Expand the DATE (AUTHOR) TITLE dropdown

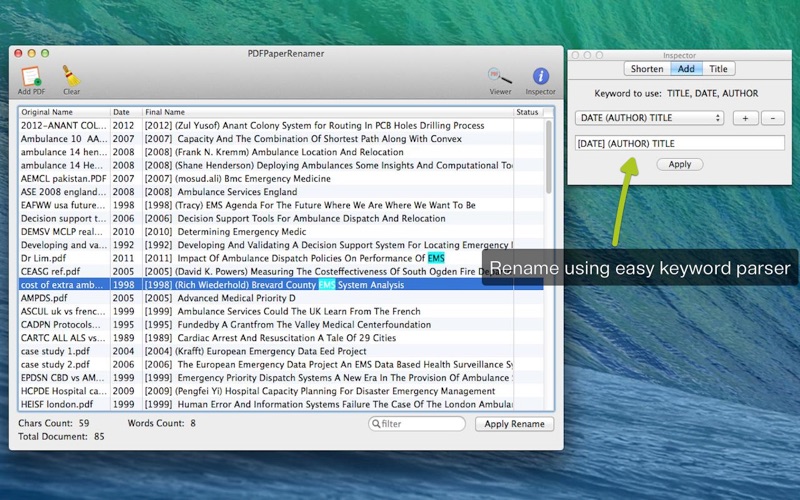tap(649, 118)
